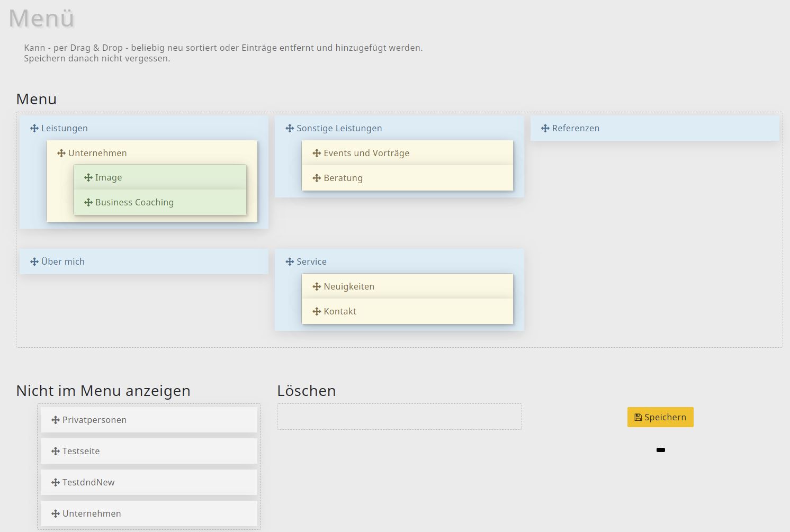Select the Referenzen menu entry label
The image size is (790, 532).
tap(576, 128)
